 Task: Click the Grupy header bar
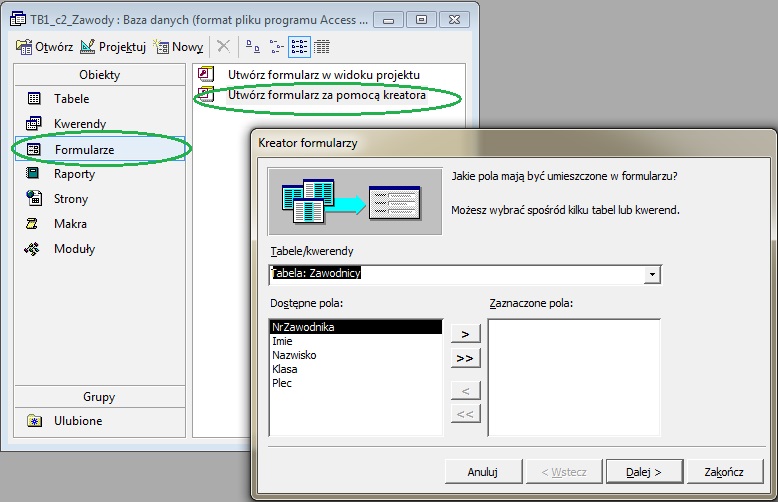[99, 396]
